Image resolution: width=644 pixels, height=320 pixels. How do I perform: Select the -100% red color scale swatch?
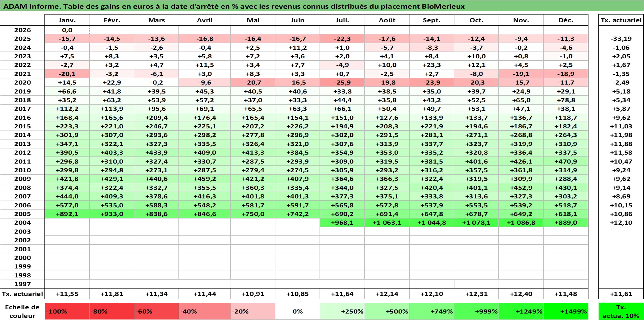tap(67, 311)
